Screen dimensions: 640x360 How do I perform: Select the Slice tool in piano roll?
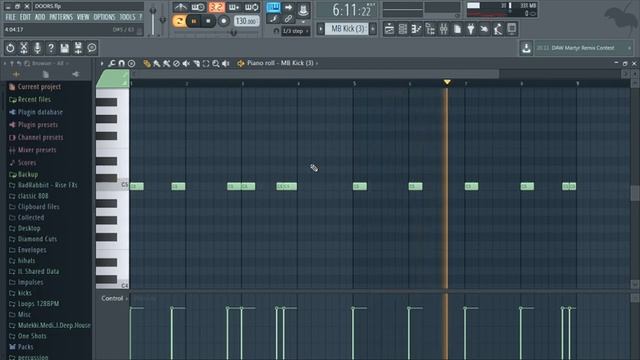196,63
